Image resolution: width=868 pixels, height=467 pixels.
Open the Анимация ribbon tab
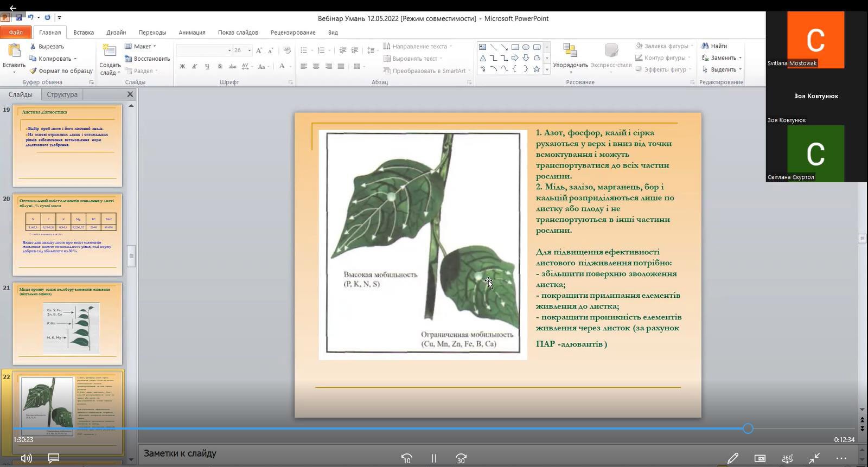pos(192,33)
